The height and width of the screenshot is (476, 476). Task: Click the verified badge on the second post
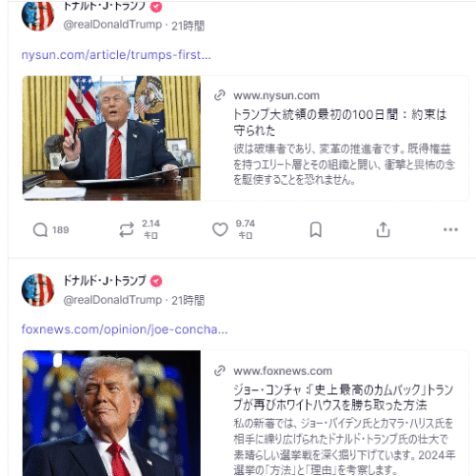click(x=156, y=281)
